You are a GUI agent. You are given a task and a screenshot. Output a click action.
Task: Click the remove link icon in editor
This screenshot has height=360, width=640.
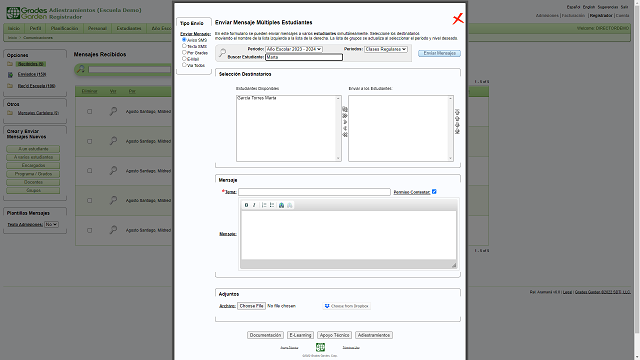click(289, 205)
